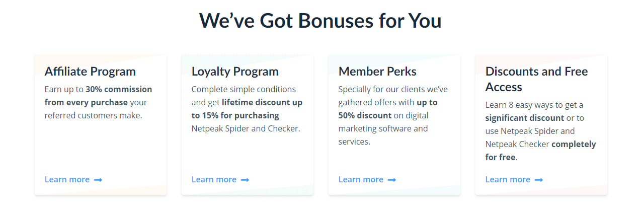Open Learn more text under Affiliate Program
The width and height of the screenshot is (644, 207).
(x=67, y=179)
